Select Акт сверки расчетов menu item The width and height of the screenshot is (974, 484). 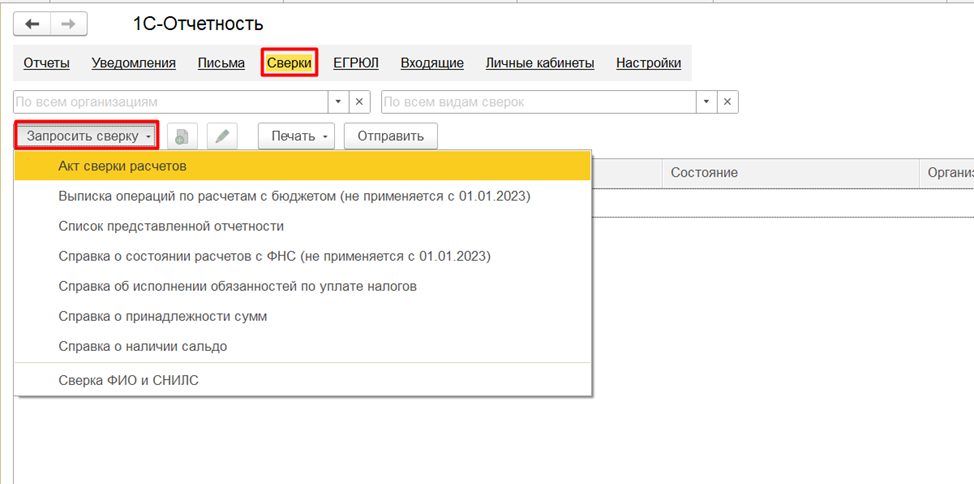pyautogui.click(x=303, y=167)
